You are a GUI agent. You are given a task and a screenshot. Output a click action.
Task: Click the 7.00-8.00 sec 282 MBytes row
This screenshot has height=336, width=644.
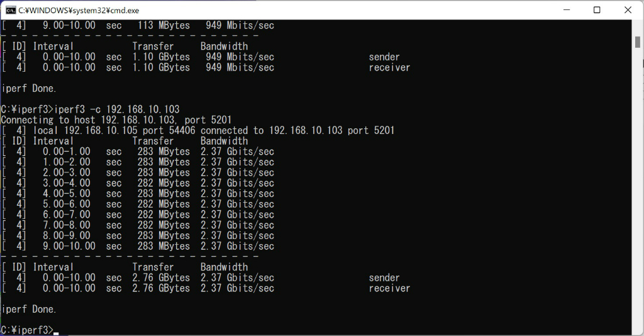[138, 225]
